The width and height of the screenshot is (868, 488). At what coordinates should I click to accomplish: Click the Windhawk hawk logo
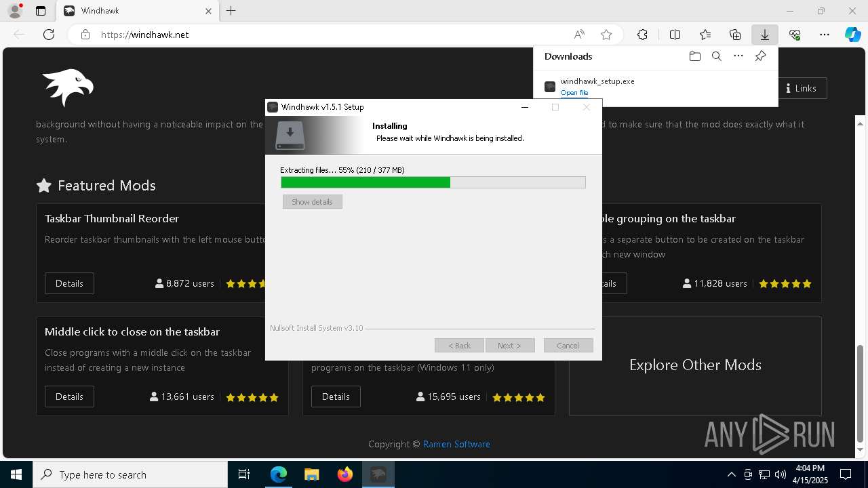coord(68,87)
